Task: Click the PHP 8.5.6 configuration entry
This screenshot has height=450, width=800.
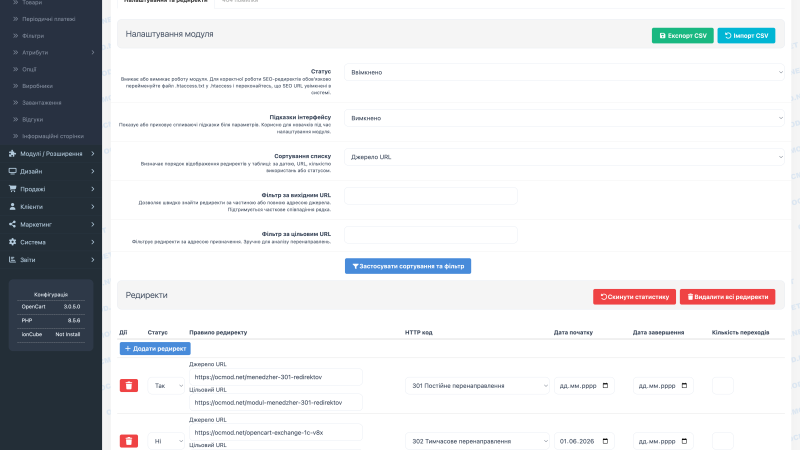Action: coord(51,320)
